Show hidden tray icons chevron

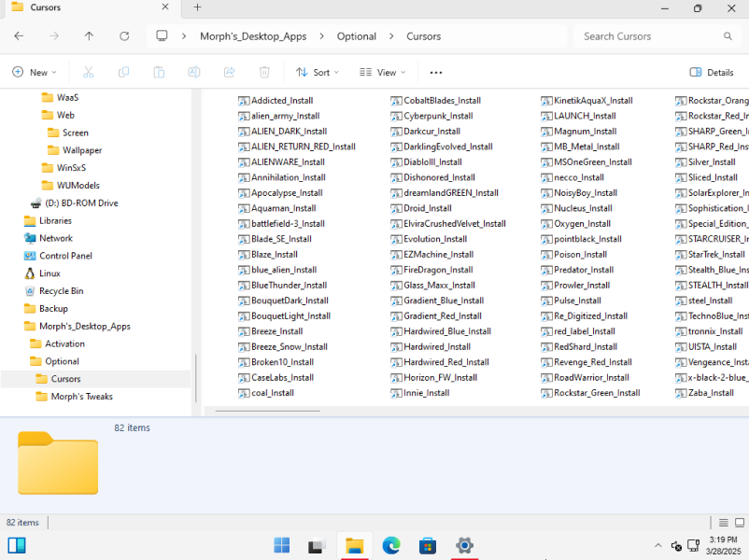point(657,545)
